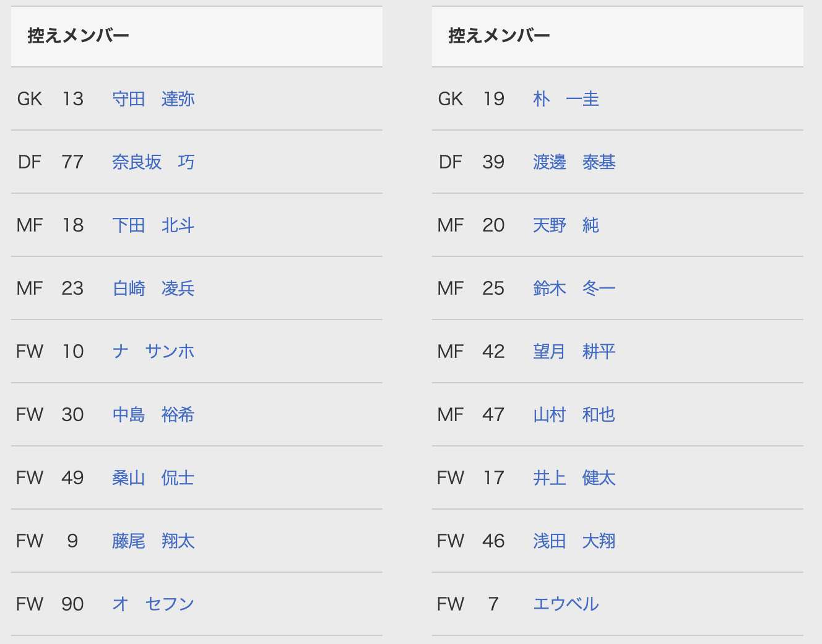Image resolution: width=822 pixels, height=644 pixels.
Task: Open goalkeeper 朴 一圭 link
Action: tap(566, 99)
